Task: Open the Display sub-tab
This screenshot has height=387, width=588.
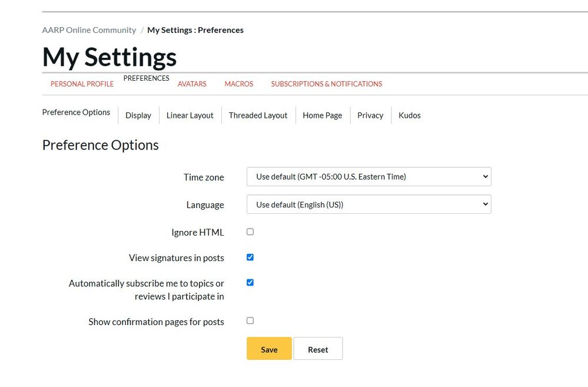Action: click(x=138, y=115)
